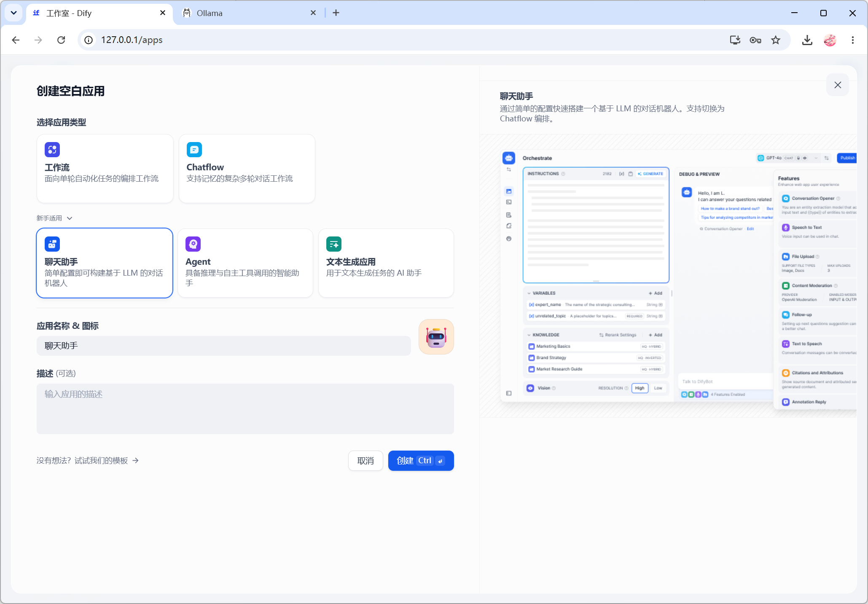Focus the 输入应用的描述 description box
868x604 pixels.
click(245, 408)
